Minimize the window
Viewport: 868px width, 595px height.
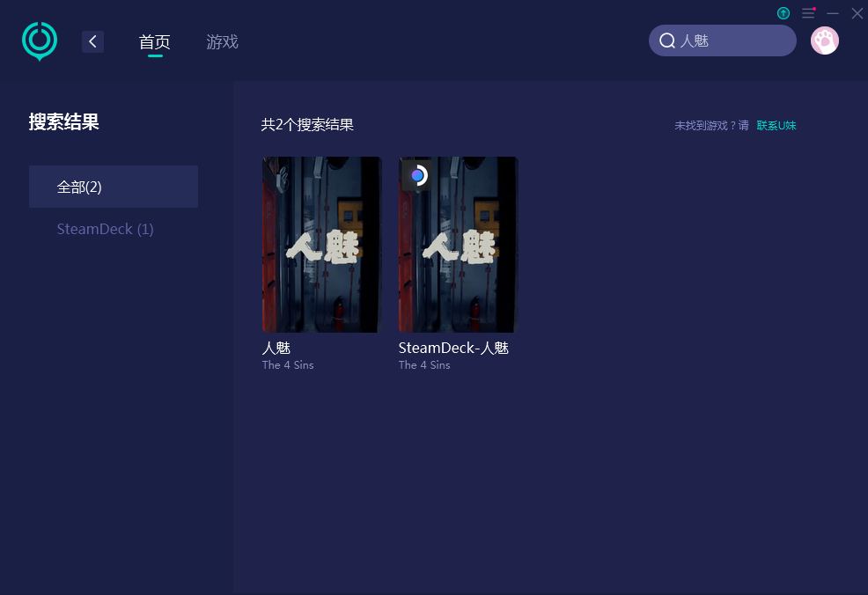click(x=833, y=12)
